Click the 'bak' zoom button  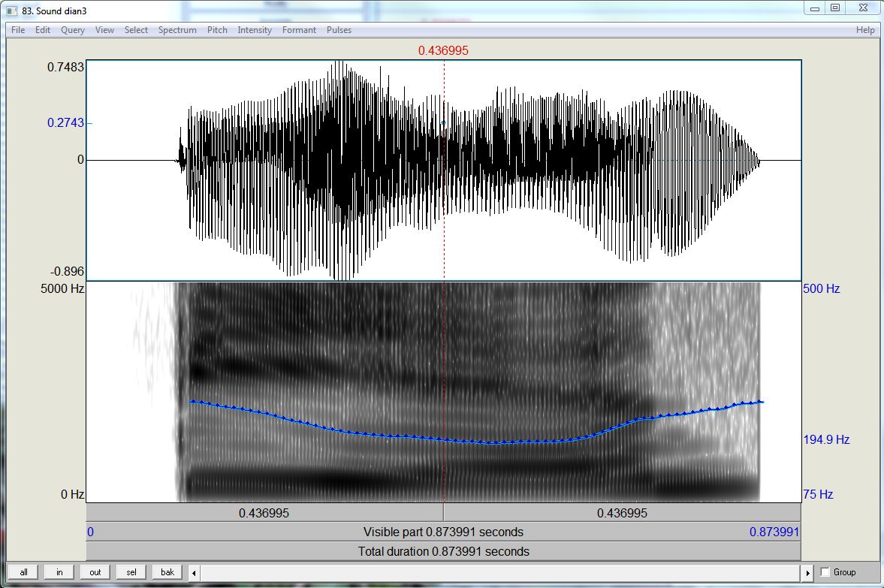point(167,572)
